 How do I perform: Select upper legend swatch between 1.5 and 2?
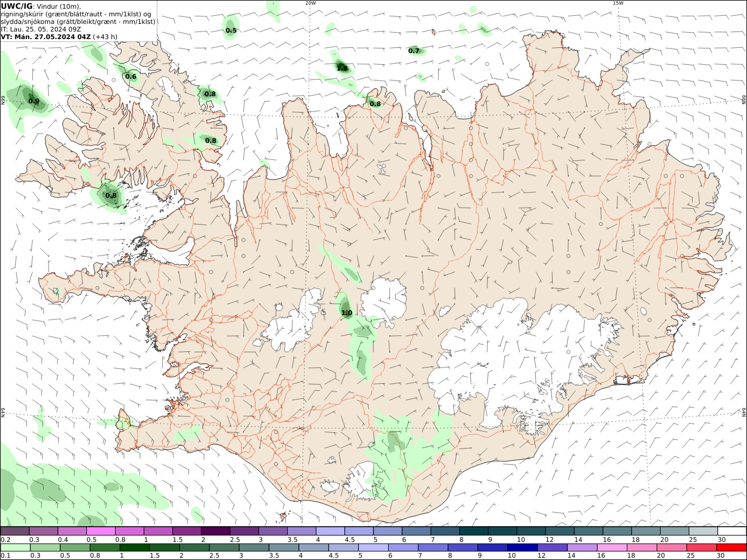[x=186, y=531]
